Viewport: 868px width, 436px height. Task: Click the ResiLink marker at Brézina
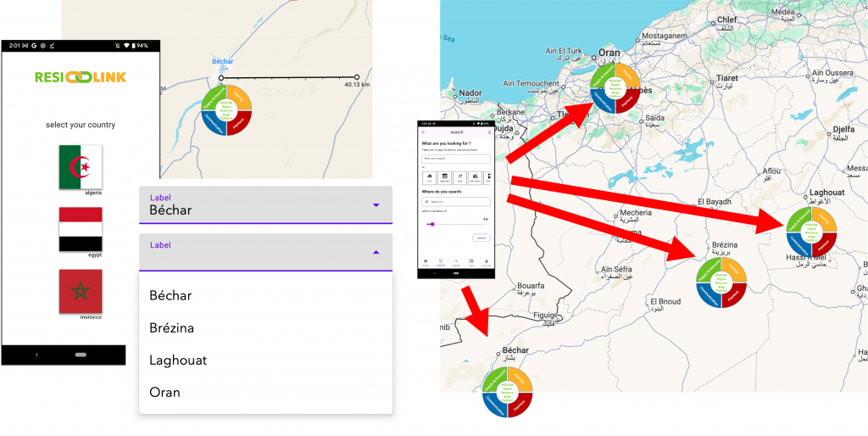pyautogui.click(x=722, y=282)
